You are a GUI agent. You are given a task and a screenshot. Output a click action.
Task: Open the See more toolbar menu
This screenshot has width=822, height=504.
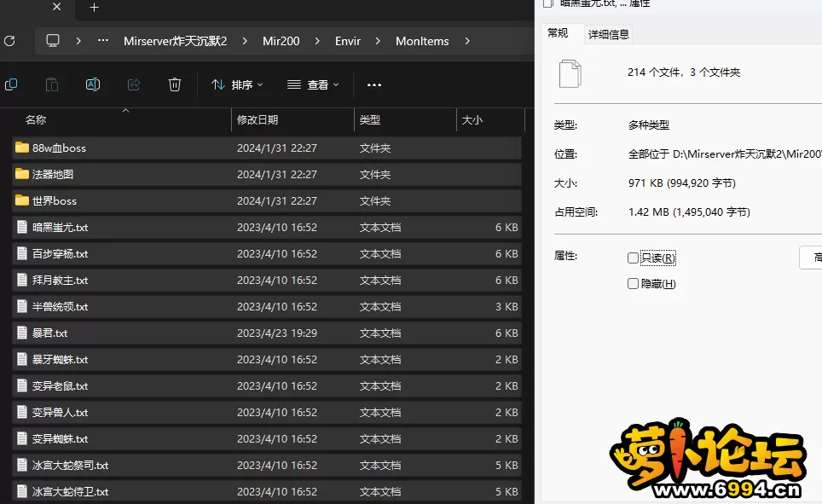pos(374,85)
